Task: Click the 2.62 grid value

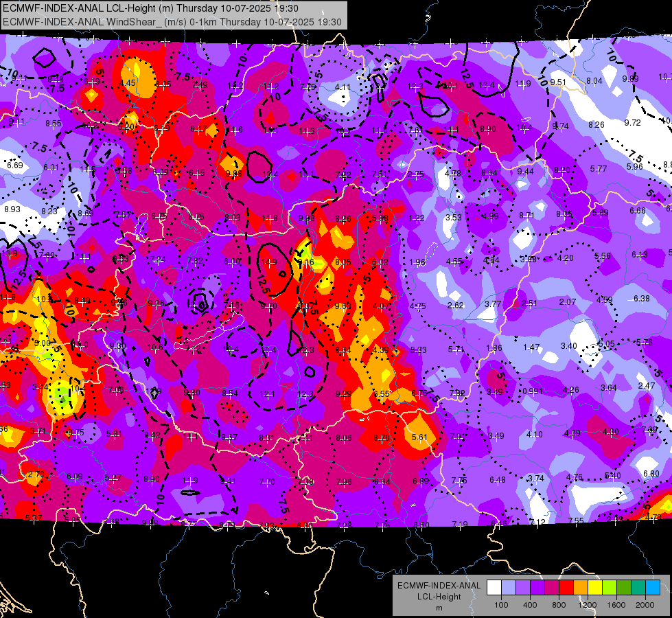Action: click(456, 306)
